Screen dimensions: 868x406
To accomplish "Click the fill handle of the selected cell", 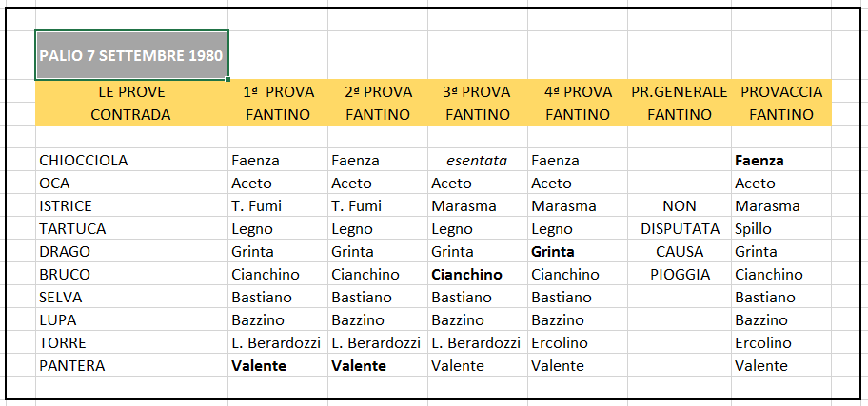I will point(227,79).
